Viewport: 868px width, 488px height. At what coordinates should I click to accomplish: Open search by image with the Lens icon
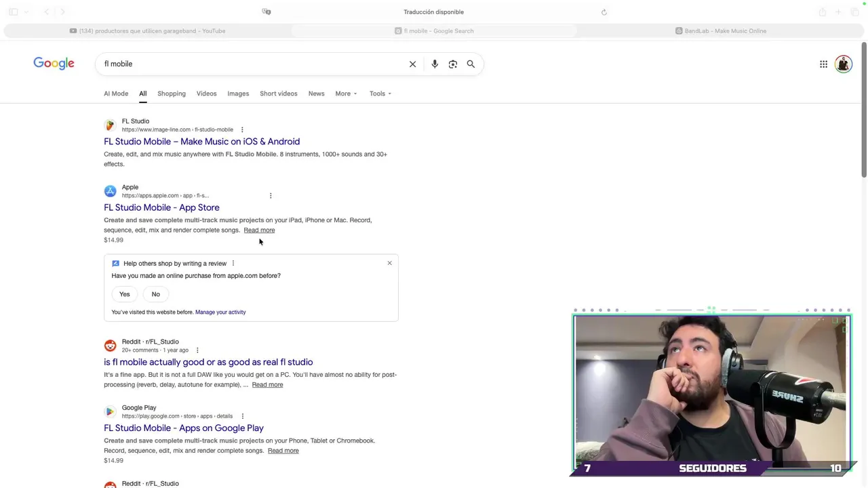point(453,64)
